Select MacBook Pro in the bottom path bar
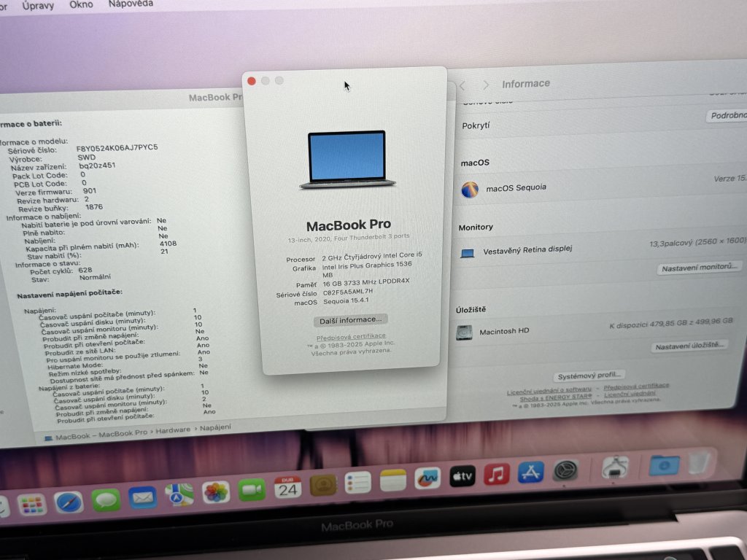This screenshot has width=747, height=560. click(123, 433)
